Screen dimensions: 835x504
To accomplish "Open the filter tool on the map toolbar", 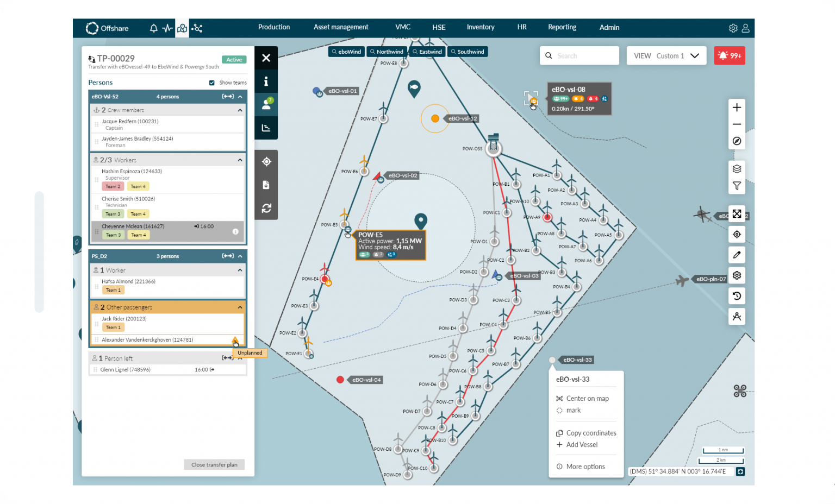I will pyautogui.click(x=737, y=186).
